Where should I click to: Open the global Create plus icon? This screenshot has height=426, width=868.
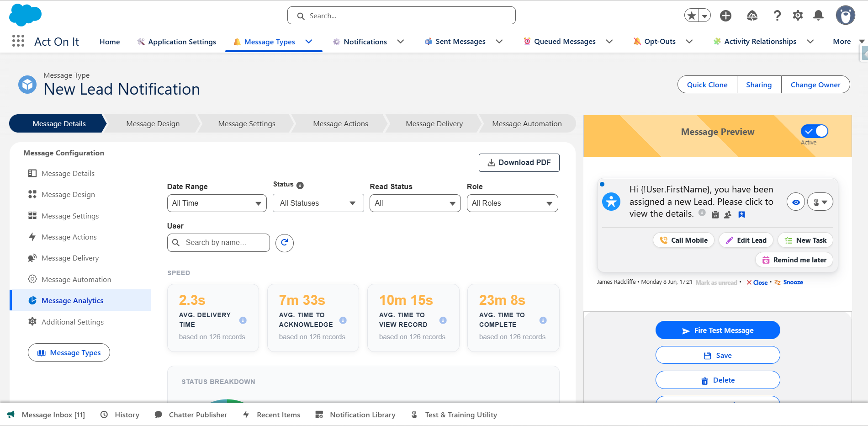[725, 16]
